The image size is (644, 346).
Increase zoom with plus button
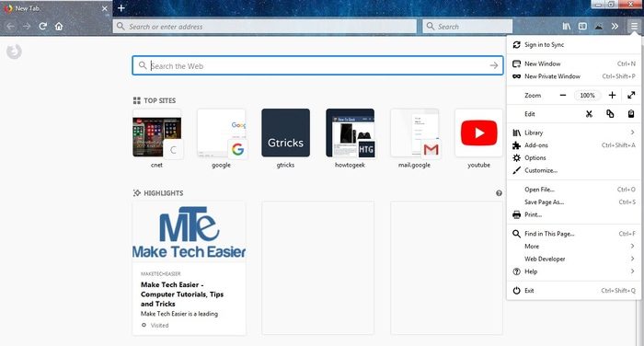[x=612, y=96]
